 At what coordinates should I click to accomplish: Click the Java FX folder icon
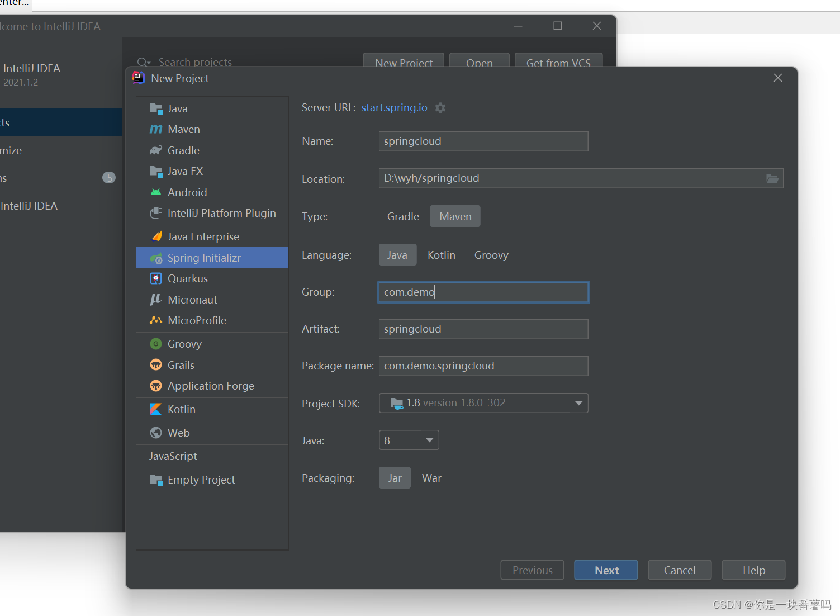[156, 171]
